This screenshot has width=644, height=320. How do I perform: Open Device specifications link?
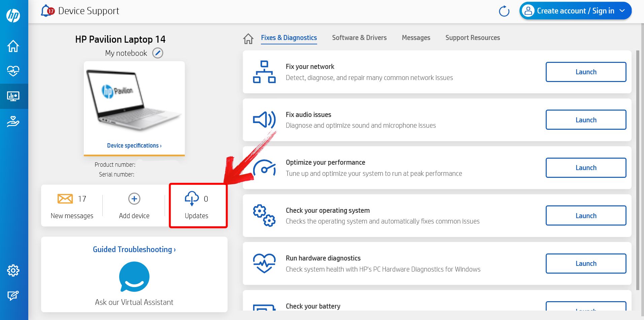pyautogui.click(x=134, y=146)
